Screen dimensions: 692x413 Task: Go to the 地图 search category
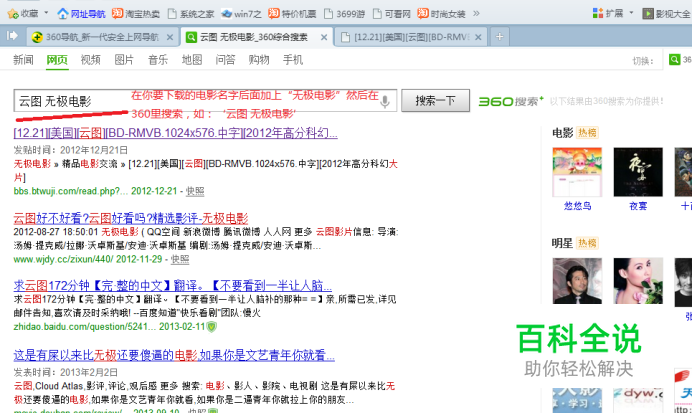(x=192, y=60)
